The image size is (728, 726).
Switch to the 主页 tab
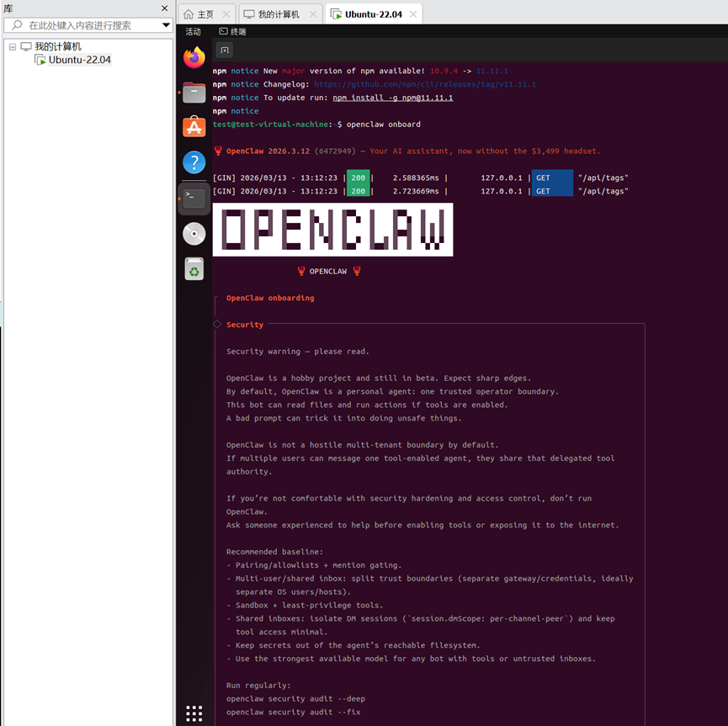205,14
